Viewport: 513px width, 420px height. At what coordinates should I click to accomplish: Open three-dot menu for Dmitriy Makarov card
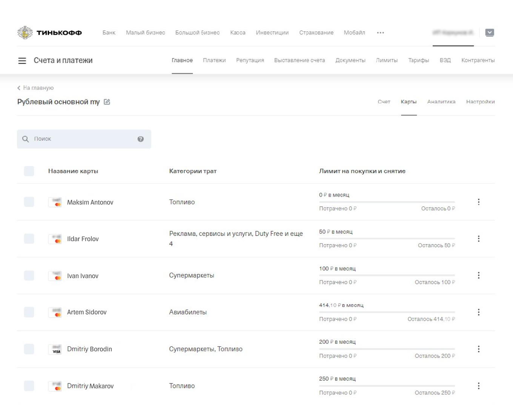(479, 386)
